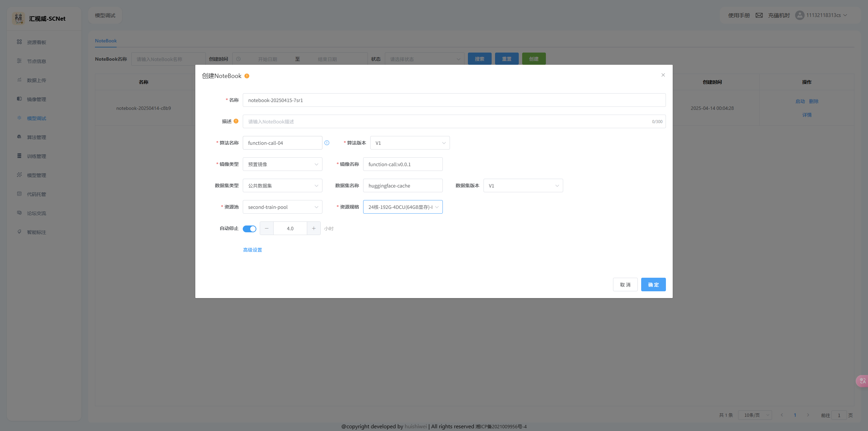This screenshot has height=431, width=868.
Task: Select 镜像管理 in the sidebar menu
Action: click(36, 99)
